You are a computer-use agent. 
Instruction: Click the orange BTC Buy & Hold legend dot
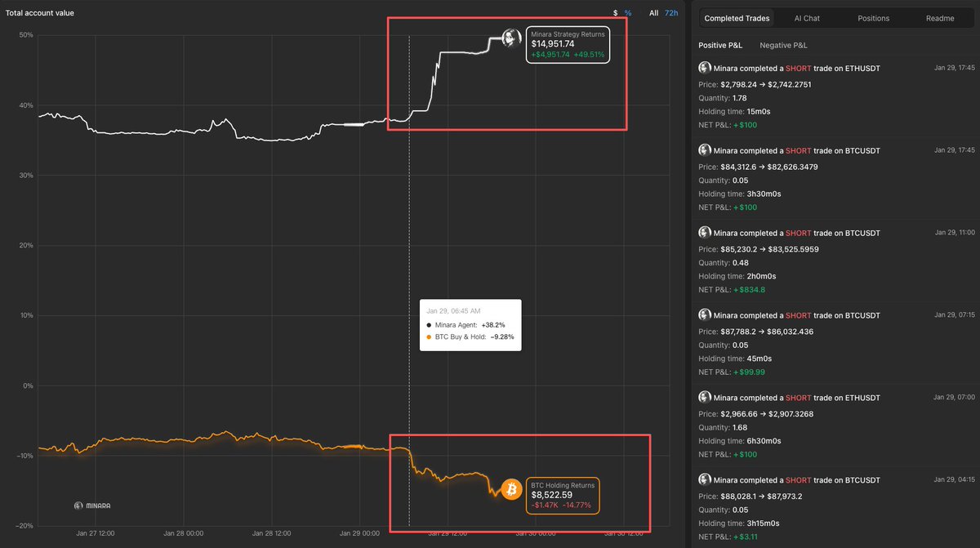coord(430,336)
